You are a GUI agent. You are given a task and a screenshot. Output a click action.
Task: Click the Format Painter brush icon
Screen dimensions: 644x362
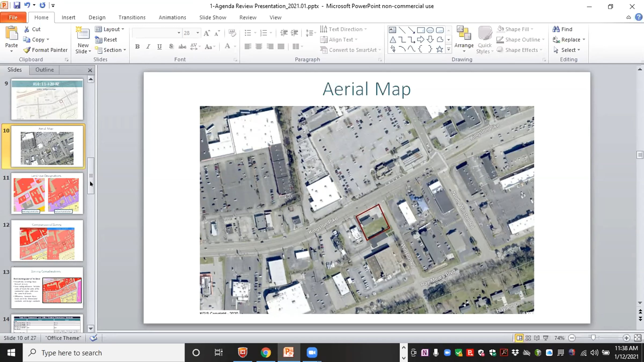tap(27, 50)
